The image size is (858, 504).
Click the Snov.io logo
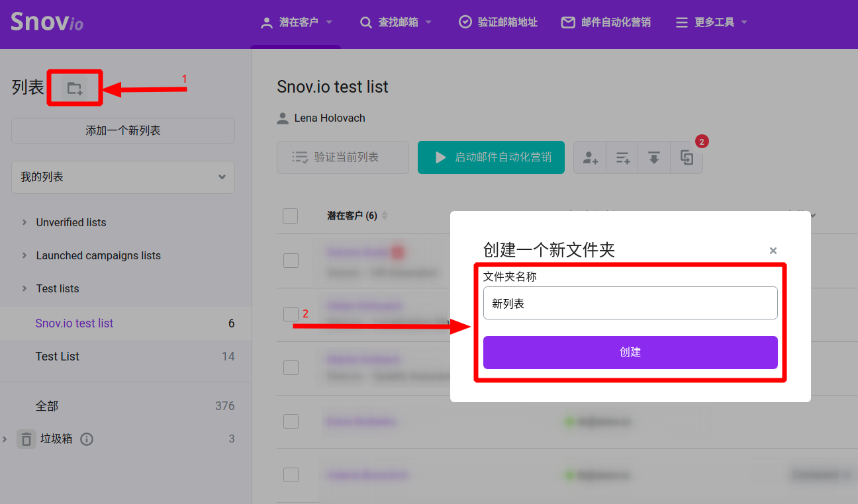click(47, 22)
